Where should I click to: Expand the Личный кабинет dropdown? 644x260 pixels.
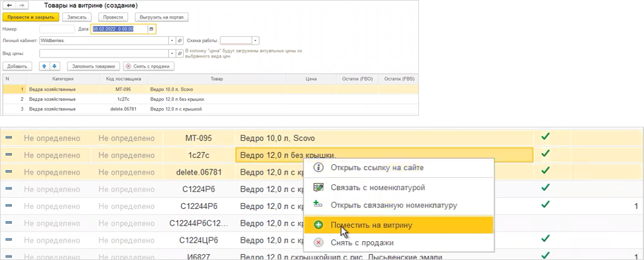172,41
